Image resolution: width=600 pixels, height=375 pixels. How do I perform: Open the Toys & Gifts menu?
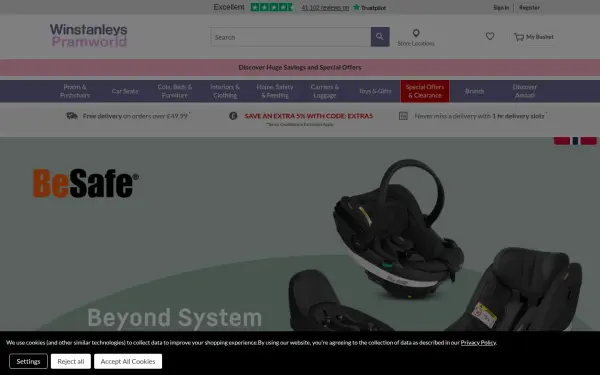(x=375, y=91)
